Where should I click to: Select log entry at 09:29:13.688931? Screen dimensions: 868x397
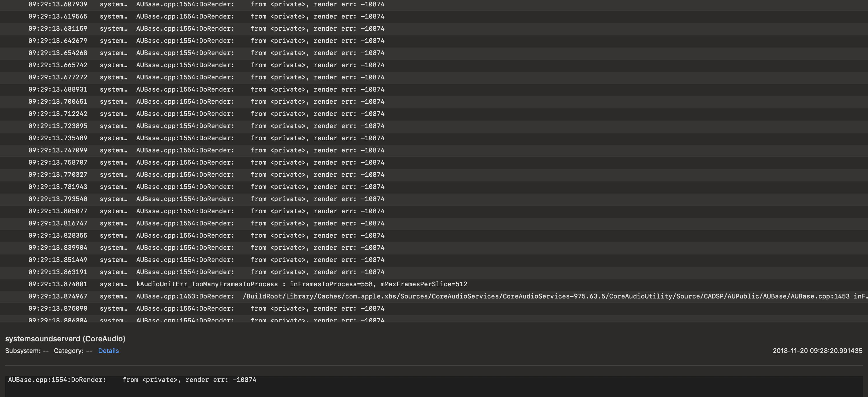click(434, 90)
